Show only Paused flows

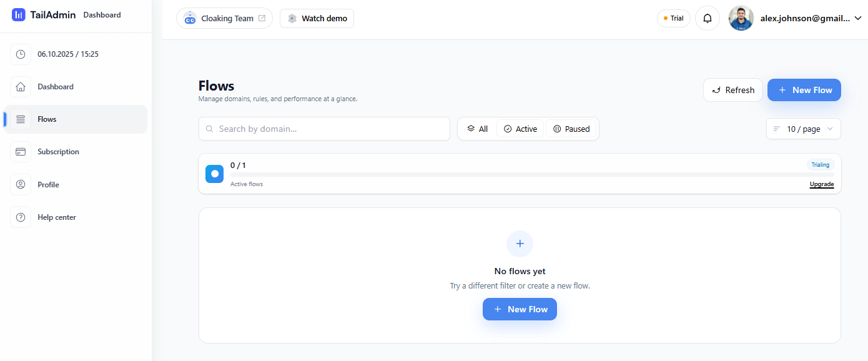coord(571,129)
